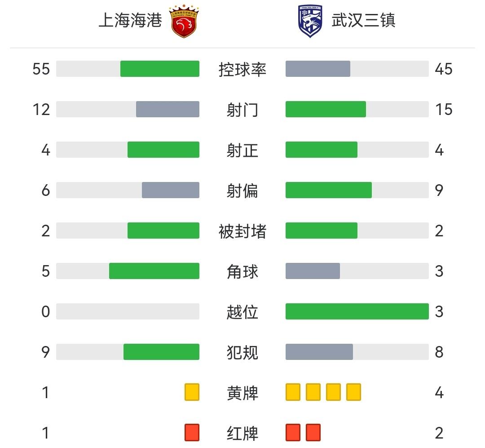485x448 pixels.
Task: Click the 黄牌 row label
Action: 242,393
